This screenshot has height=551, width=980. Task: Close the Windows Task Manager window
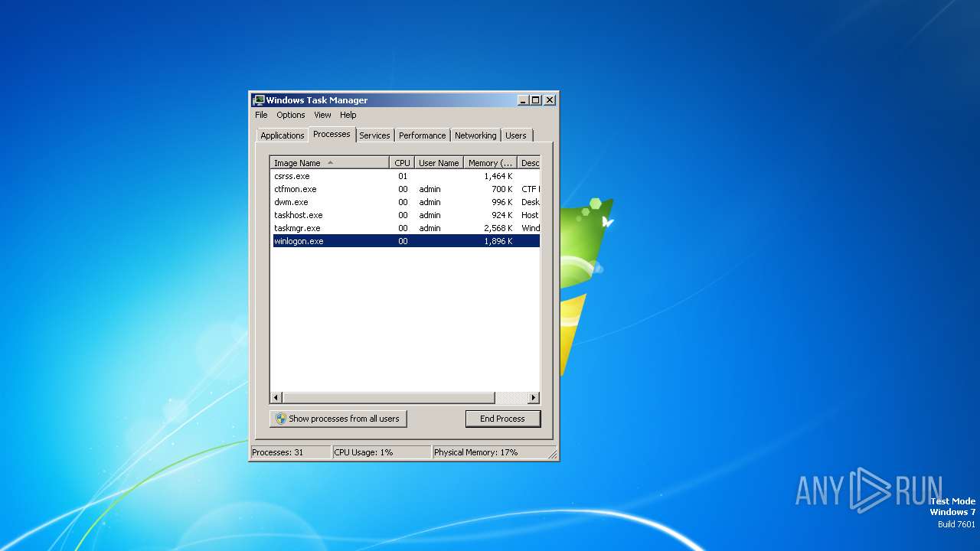coord(550,100)
